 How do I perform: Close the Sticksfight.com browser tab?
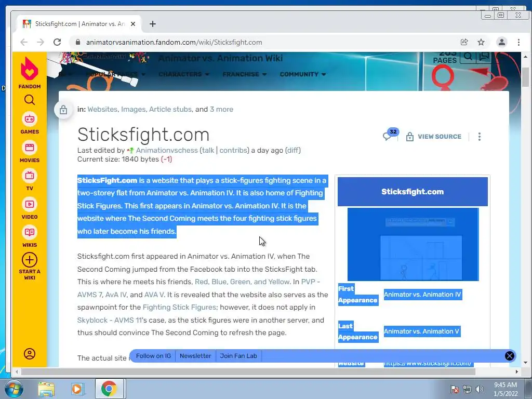(x=133, y=24)
